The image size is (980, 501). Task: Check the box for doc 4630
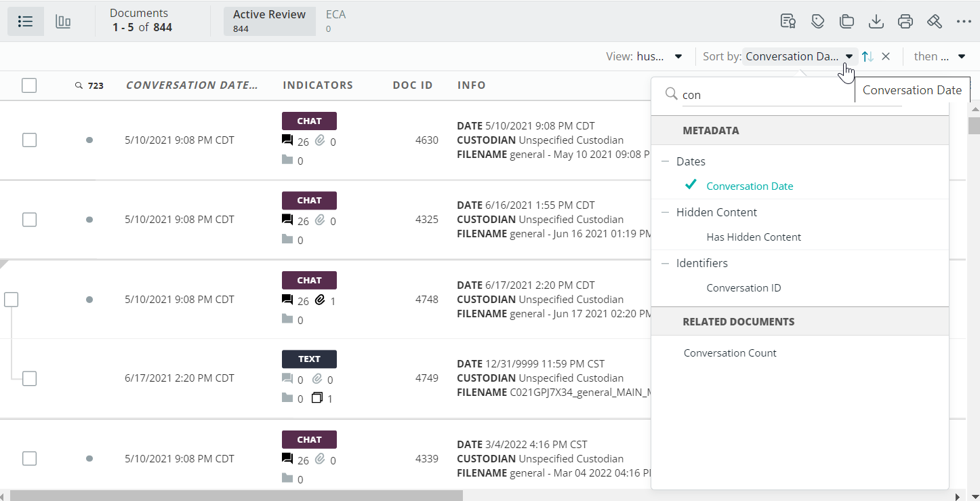[29, 140]
